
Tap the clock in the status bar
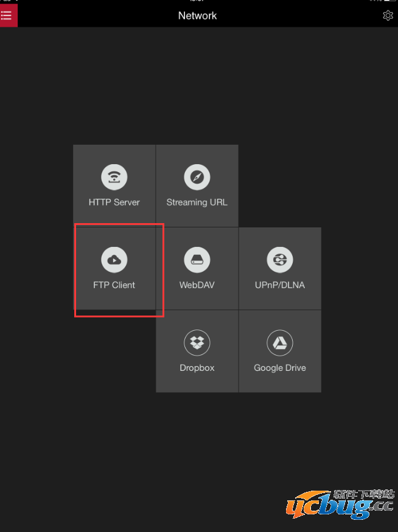198,1
